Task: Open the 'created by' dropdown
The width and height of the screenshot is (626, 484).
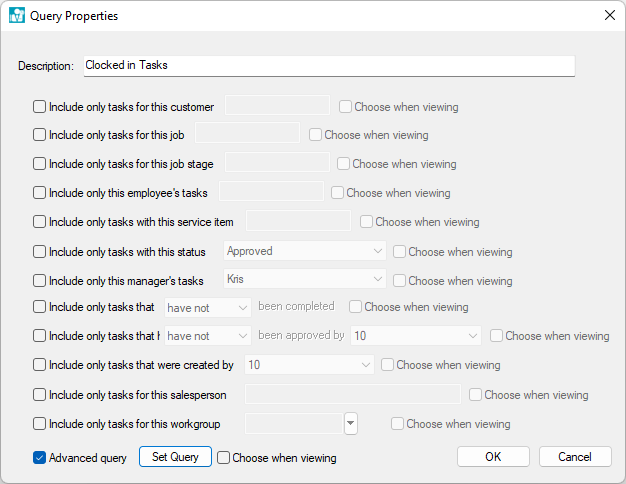Action: tap(310, 366)
